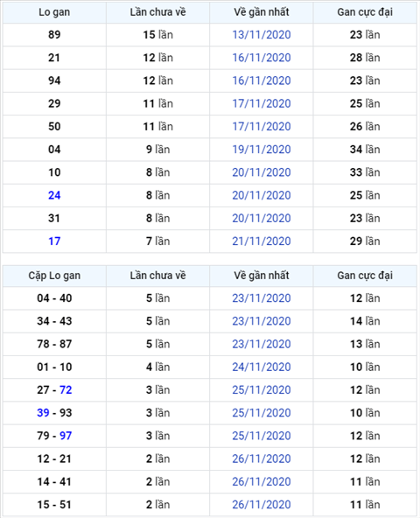Select the 'Cặp Lo gan' column header
420x518 pixels.
click(54, 276)
